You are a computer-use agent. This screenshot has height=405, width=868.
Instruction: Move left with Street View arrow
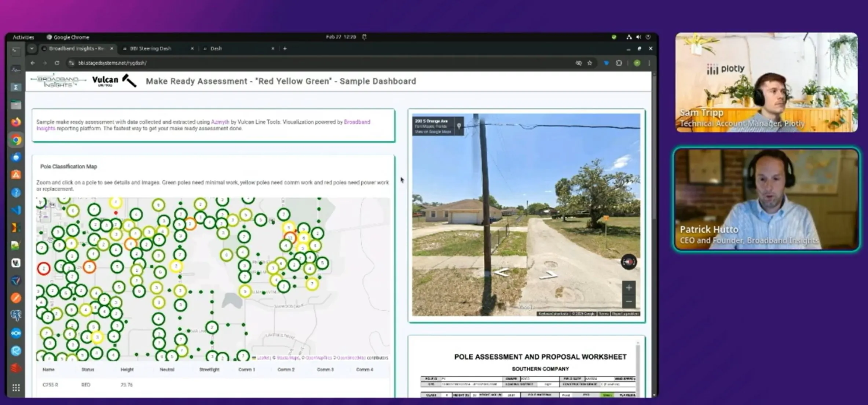click(x=501, y=272)
